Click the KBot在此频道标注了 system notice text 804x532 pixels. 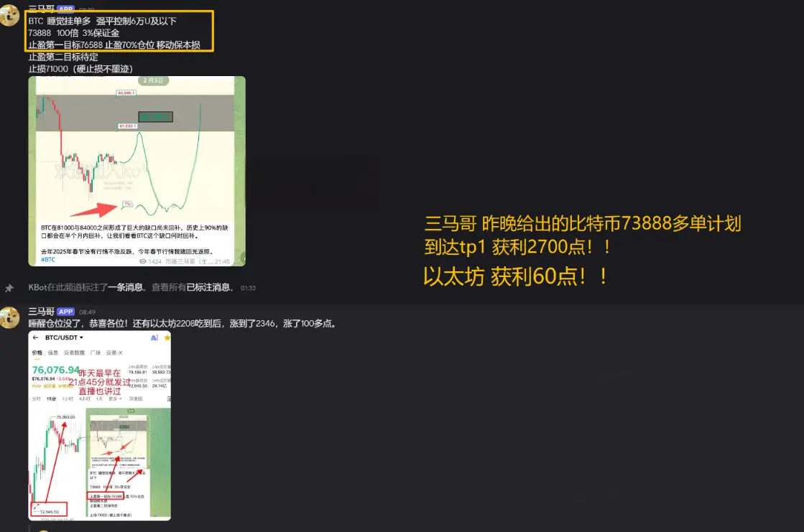point(68,287)
